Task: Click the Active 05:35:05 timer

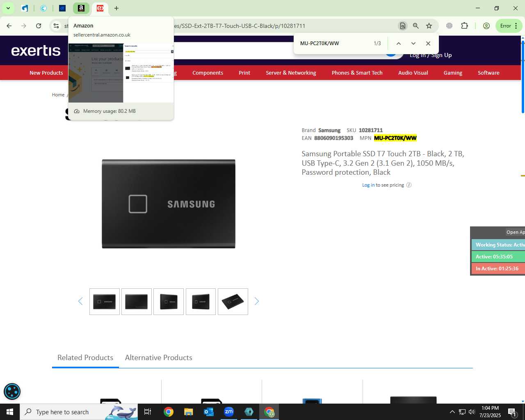Action: (498, 257)
